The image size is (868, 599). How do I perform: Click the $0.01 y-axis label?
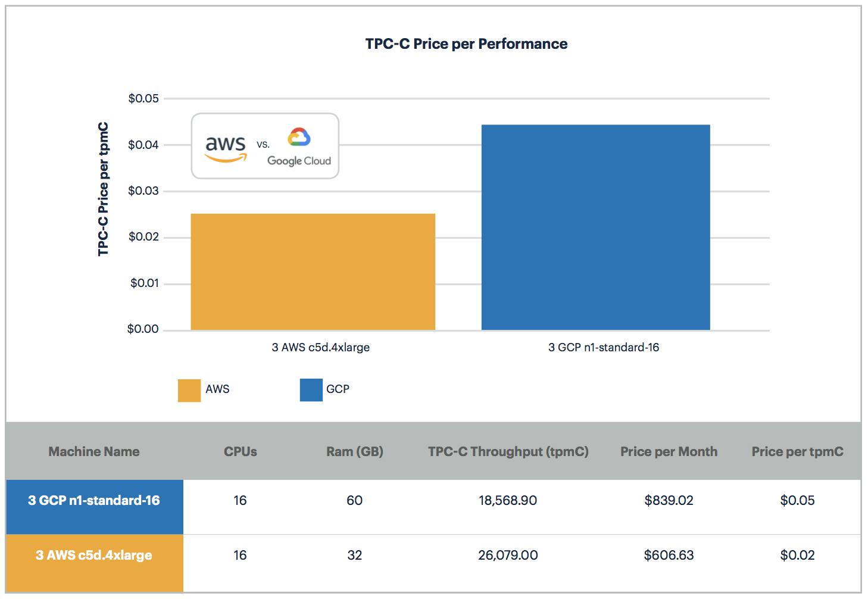[x=145, y=283]
